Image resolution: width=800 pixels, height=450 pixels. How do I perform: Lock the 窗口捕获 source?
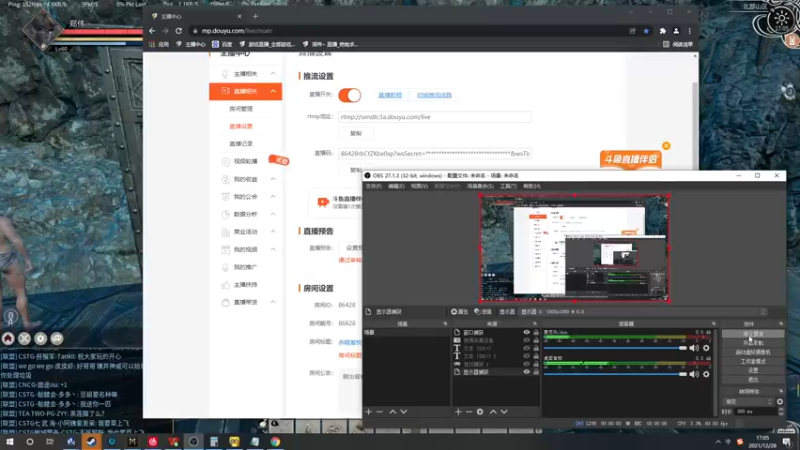(x=536, y=332)
